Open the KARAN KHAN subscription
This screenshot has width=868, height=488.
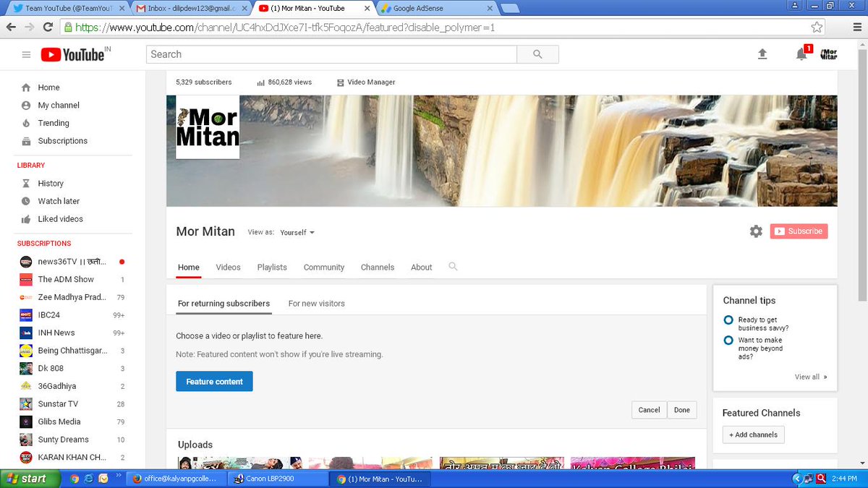(x=72, y=458)
